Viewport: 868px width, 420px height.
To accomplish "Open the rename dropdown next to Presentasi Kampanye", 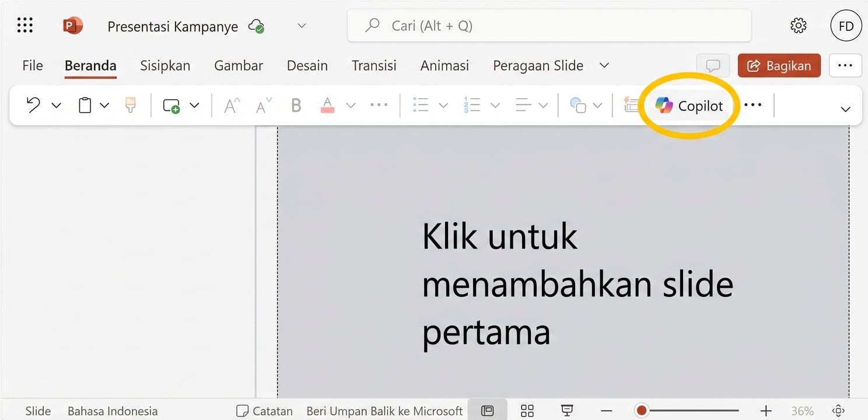I will click(302, 26).
